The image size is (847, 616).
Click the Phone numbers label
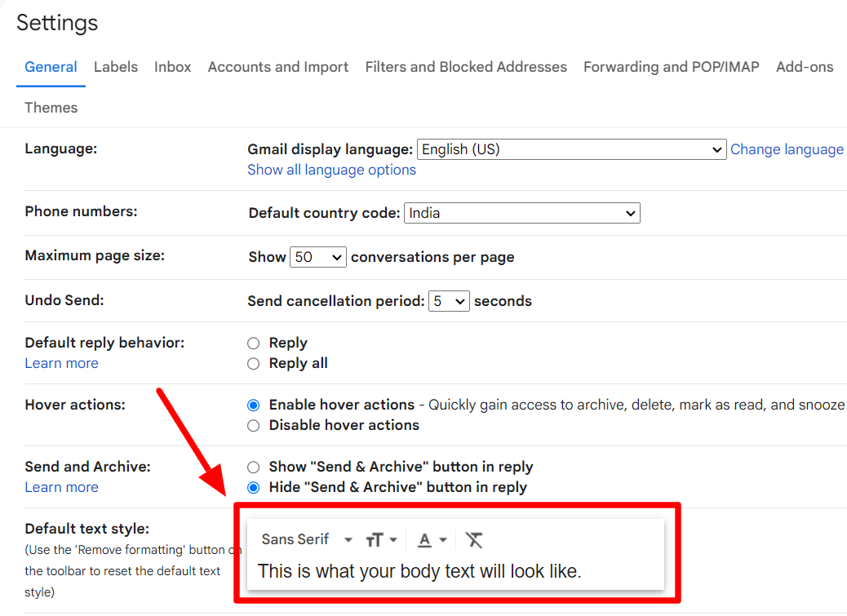pyautogui.click(x=81, y=211)
